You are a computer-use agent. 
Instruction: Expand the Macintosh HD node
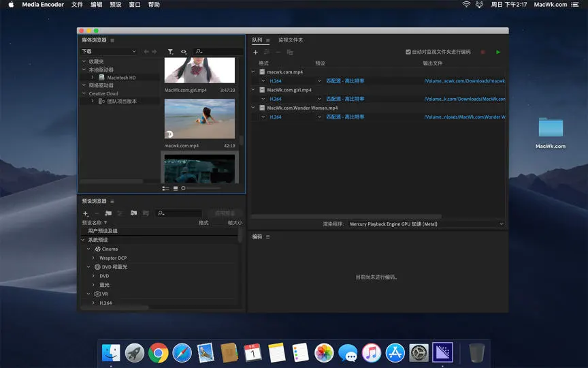[x=93, y=78]
